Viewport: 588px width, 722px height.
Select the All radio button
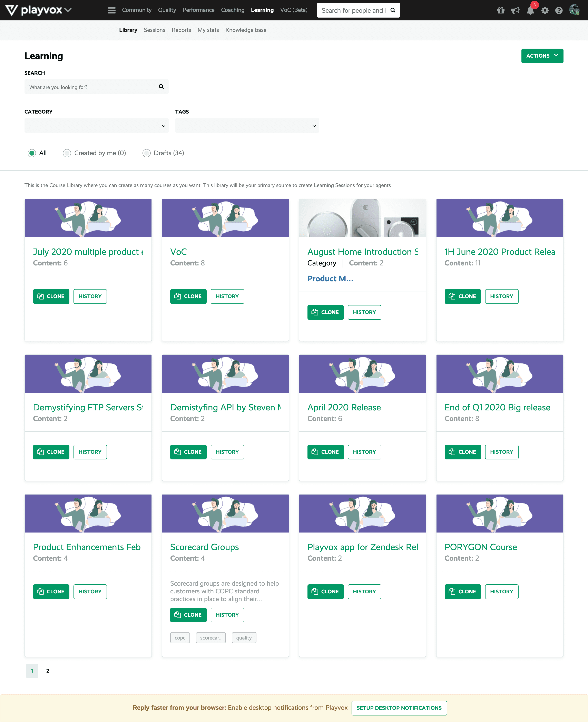(x=32, y=153)
